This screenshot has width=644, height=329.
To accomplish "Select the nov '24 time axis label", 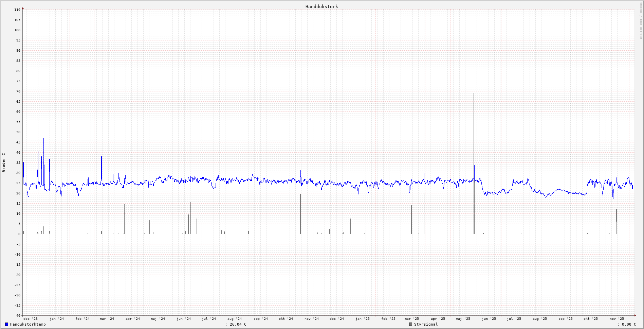I will pos(312,319).
